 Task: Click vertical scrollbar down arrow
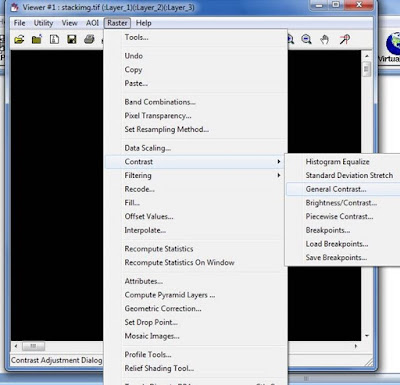click(367, 336)
